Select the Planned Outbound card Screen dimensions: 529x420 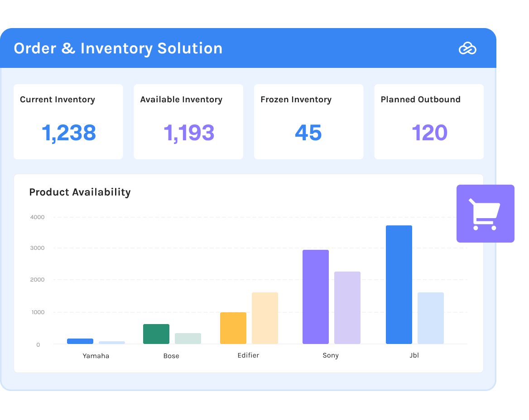tap(428, 121)
